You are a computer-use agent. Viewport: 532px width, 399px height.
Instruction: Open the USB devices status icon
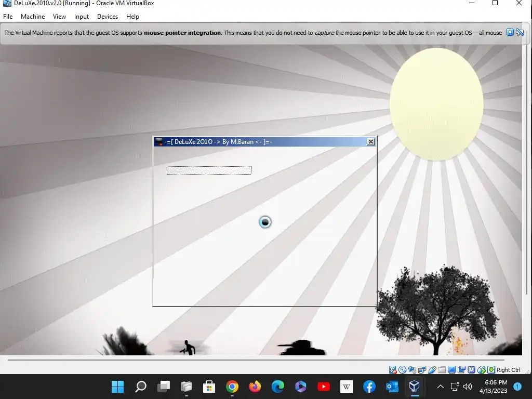click(x=432, y=370)
